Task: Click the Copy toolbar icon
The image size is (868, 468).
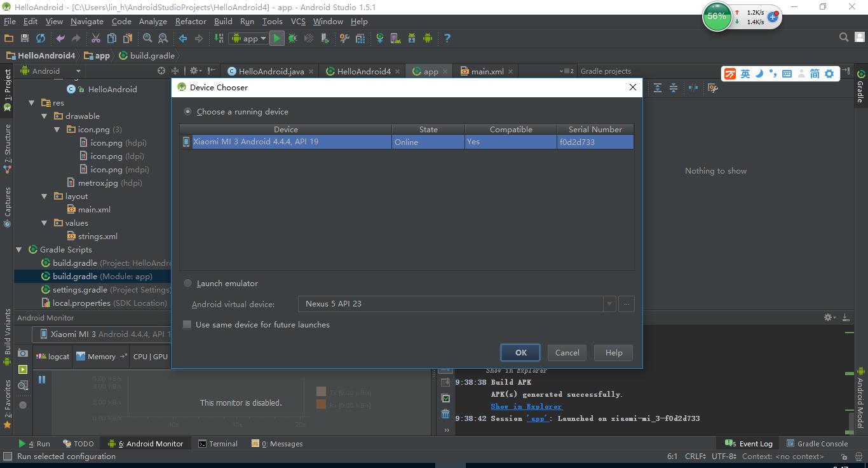Action: click(x=112, y=38)
